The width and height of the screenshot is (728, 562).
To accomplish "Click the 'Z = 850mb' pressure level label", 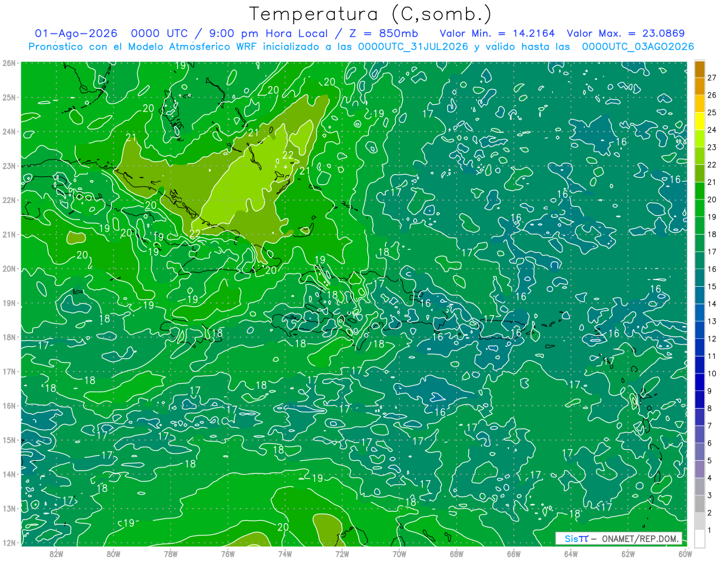I will [383, 34].
